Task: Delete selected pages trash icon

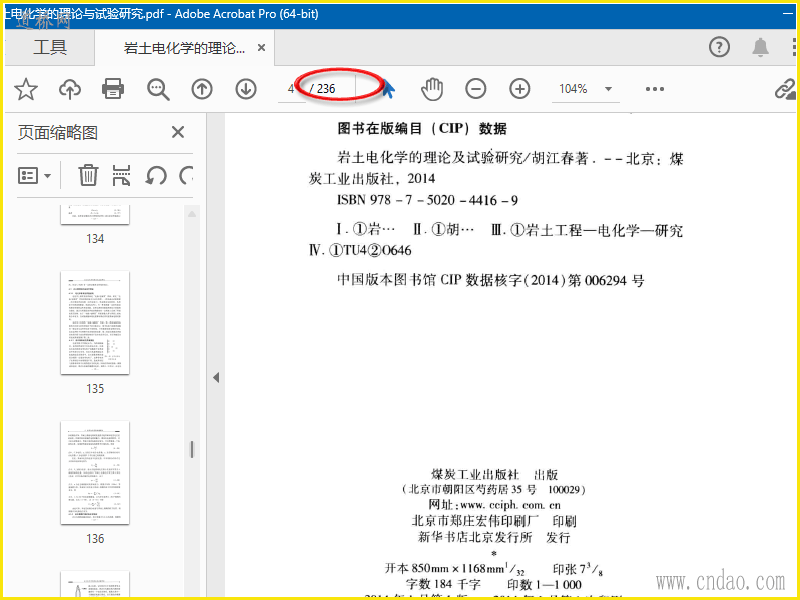Action: click(88, 176)
